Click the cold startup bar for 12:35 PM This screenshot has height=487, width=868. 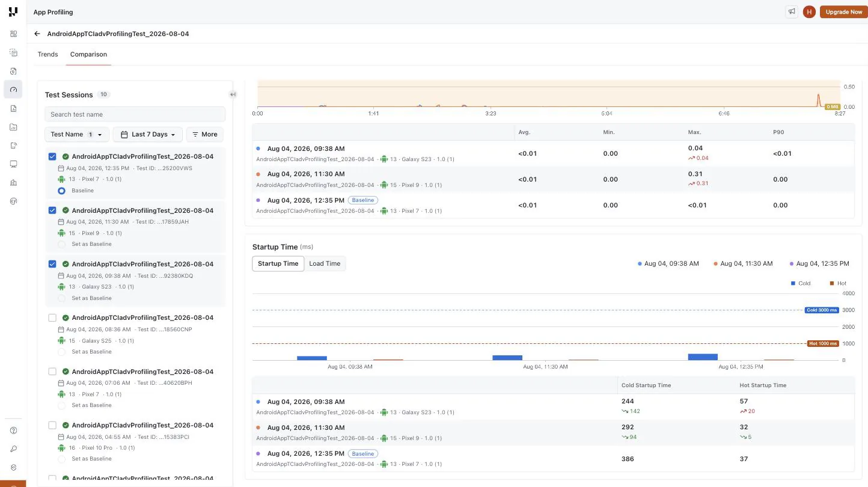(703, 357)
